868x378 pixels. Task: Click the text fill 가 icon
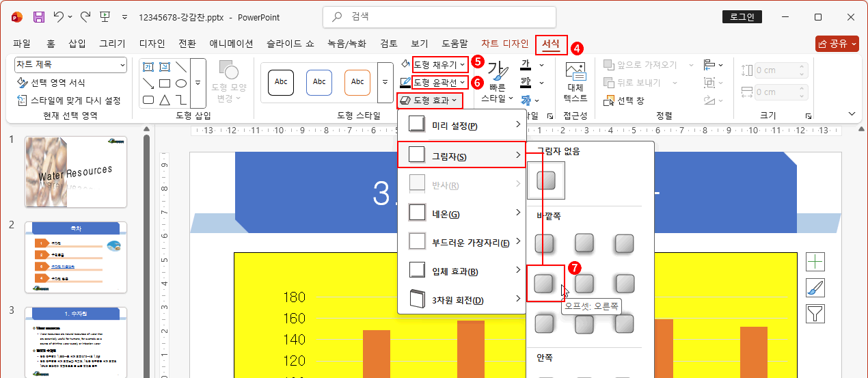point(526,65)
